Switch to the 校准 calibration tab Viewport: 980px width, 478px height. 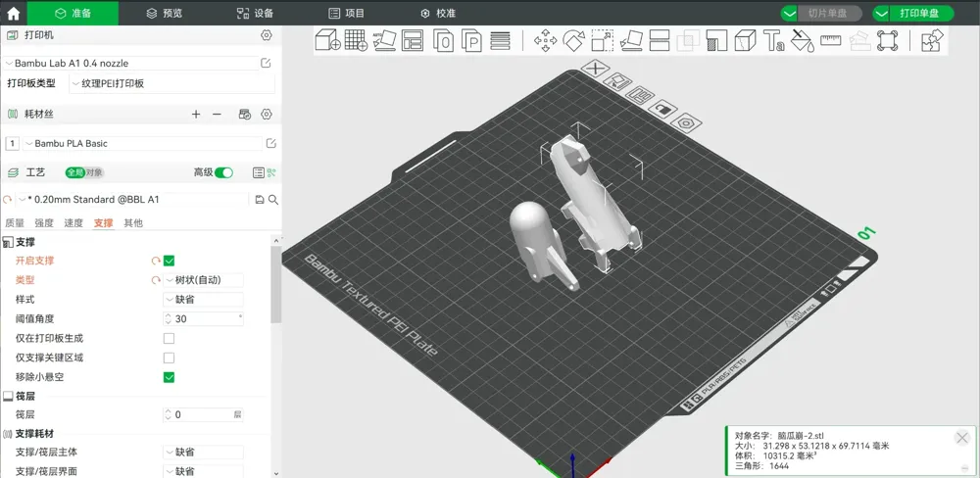[x=437, y=13]
